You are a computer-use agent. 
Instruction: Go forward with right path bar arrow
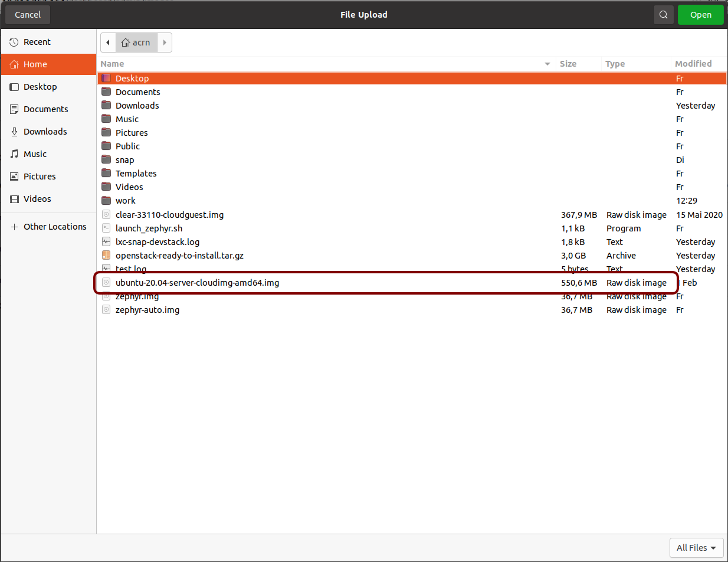point(164,43)
